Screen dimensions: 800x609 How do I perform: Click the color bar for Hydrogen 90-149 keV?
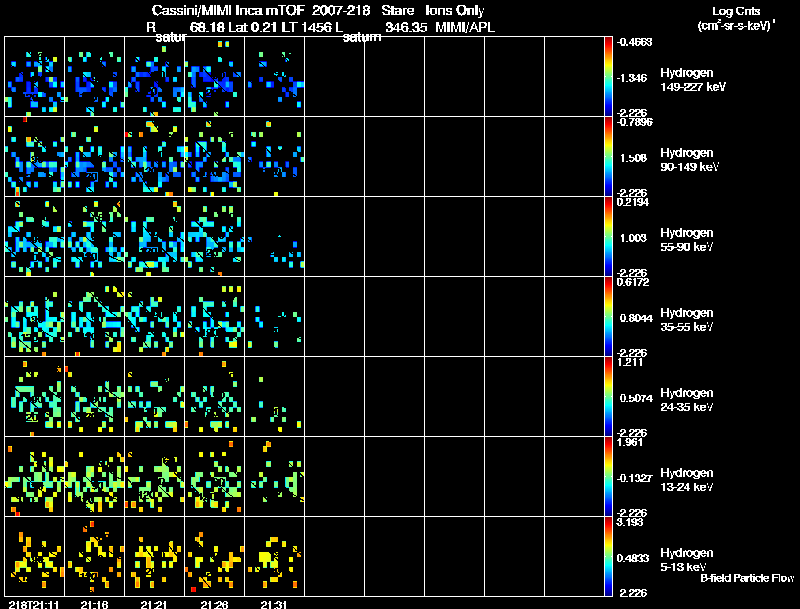[x=608, y=157]
